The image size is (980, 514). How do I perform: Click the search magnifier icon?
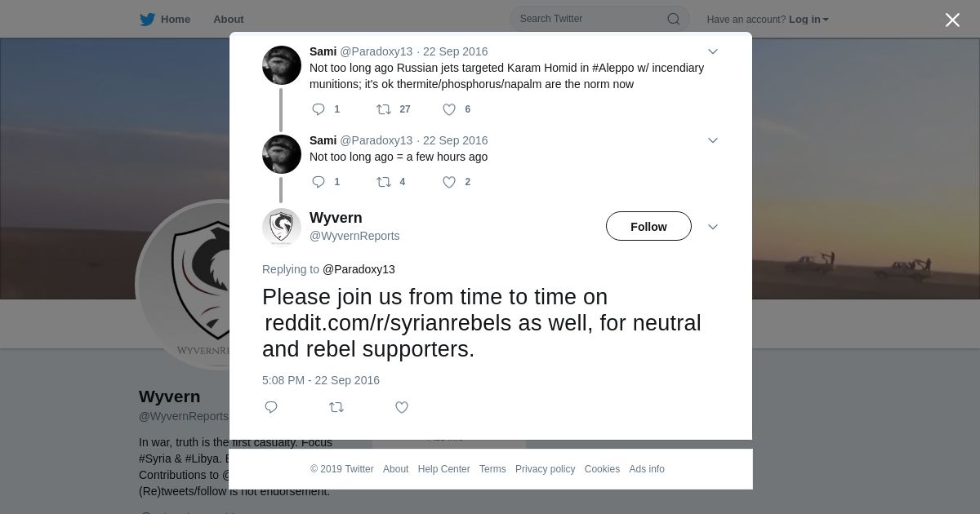point(674,19)
